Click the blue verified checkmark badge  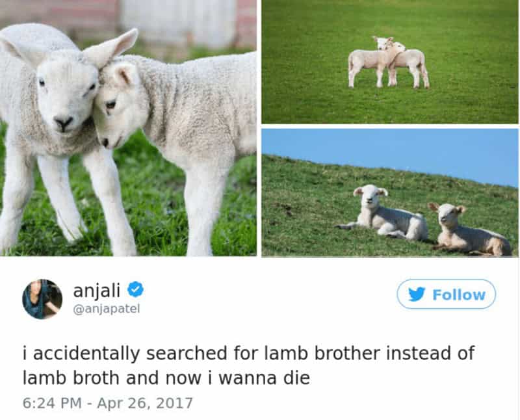tap(136, 289)
